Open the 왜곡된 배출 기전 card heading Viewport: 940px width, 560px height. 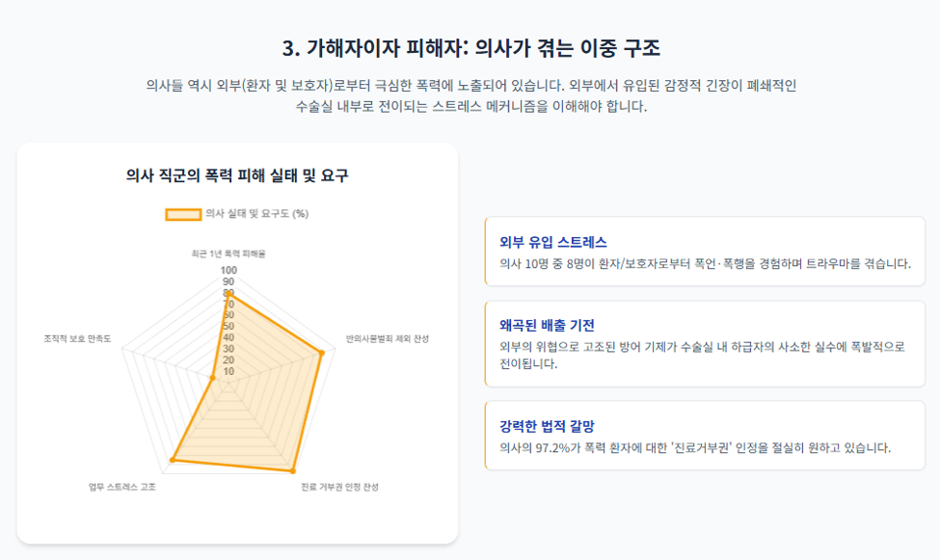click(x=547, y=326)
